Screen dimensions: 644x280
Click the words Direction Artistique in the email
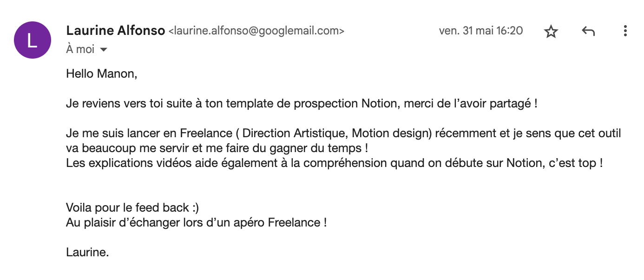tap(294, 133)
